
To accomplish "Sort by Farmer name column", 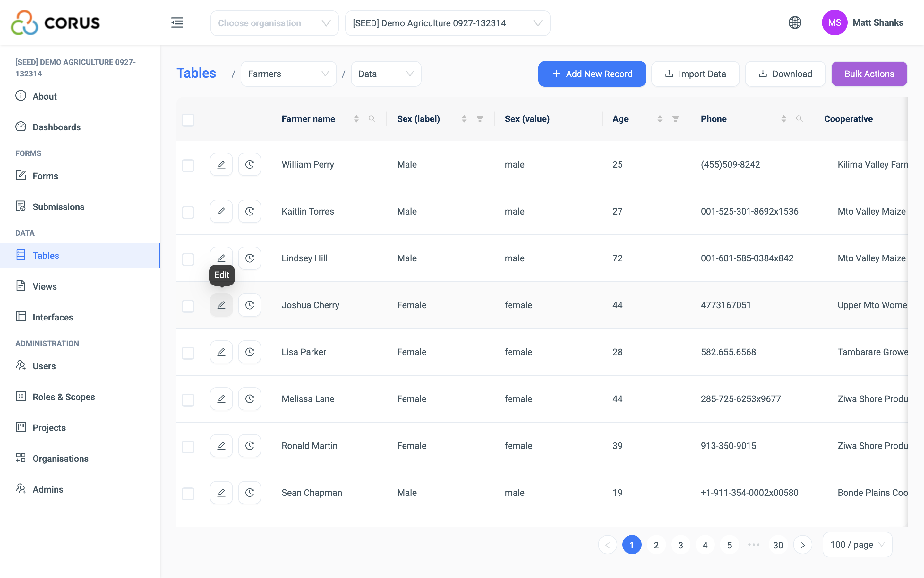I will 356,119.
